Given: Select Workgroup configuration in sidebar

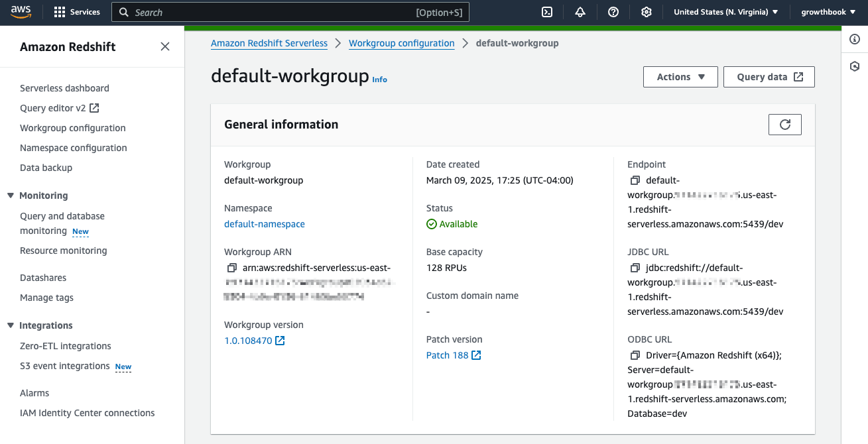Looking at the screenshot, I should pos(73,128).
